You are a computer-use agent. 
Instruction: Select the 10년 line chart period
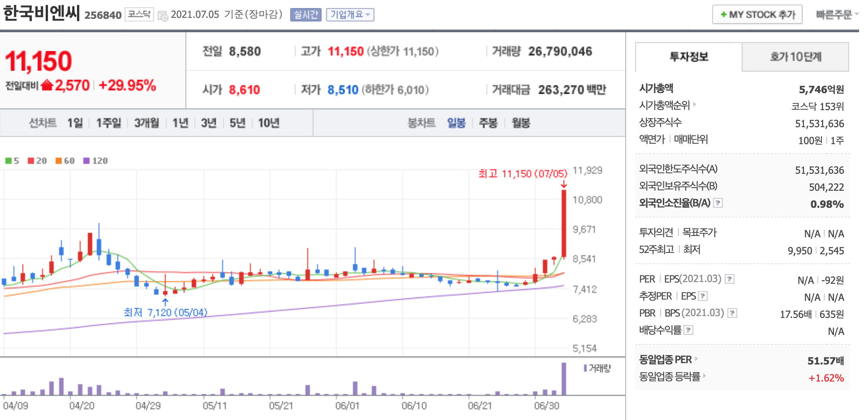269,123
